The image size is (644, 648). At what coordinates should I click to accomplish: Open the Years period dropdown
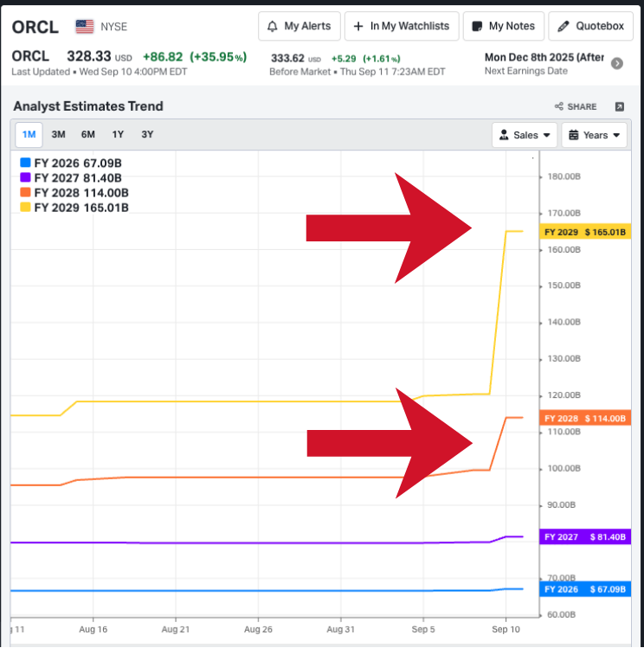pos(594,135)
